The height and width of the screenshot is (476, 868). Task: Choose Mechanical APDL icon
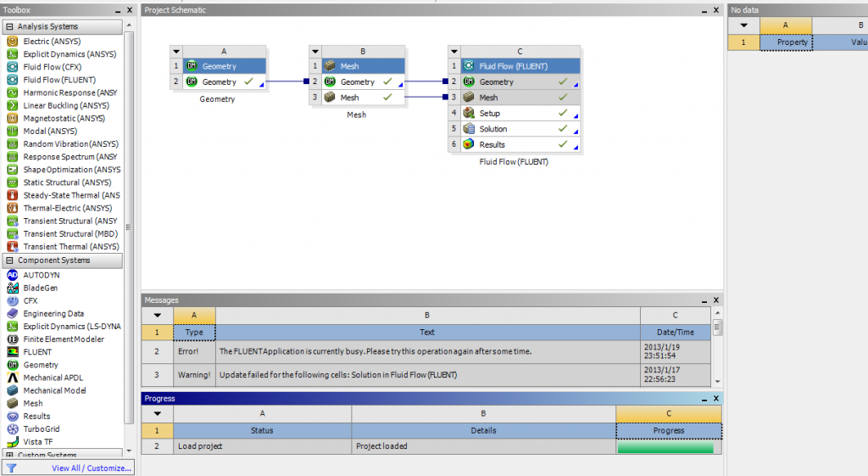(x=12, y=378)
